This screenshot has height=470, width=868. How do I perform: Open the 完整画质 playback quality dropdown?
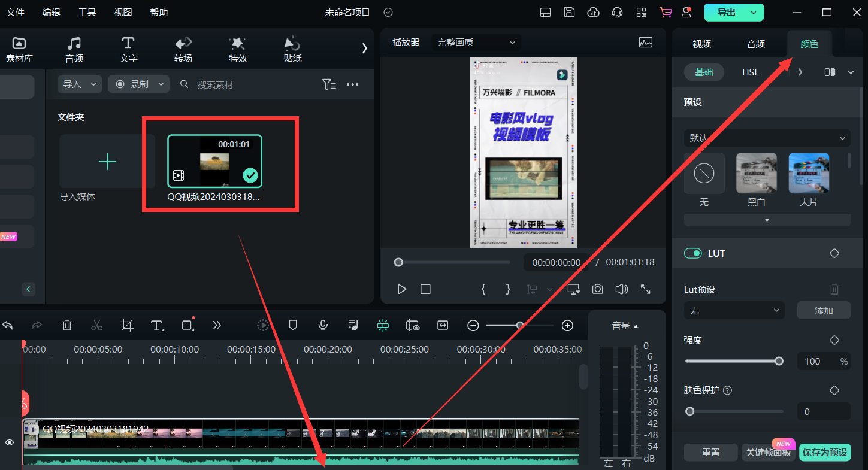pyautogui.click(x=476, y=43)
